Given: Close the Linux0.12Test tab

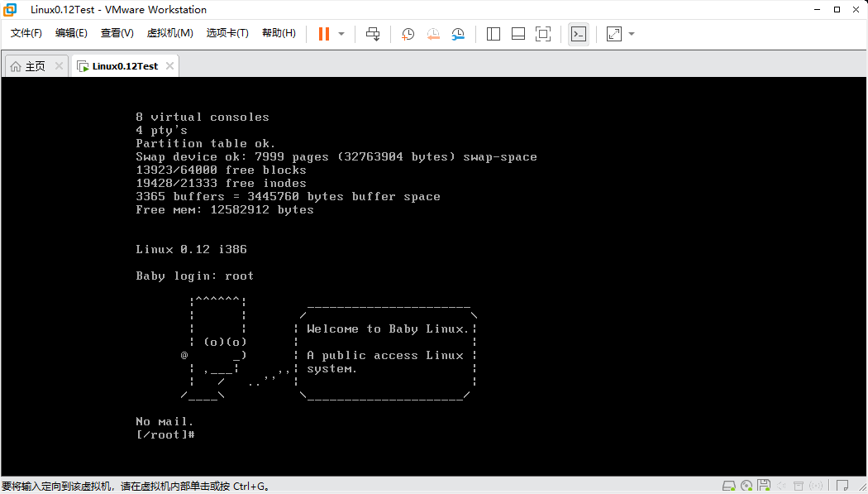Looking at the screenshot, I should pyautogui.click(x=169, y=66).
